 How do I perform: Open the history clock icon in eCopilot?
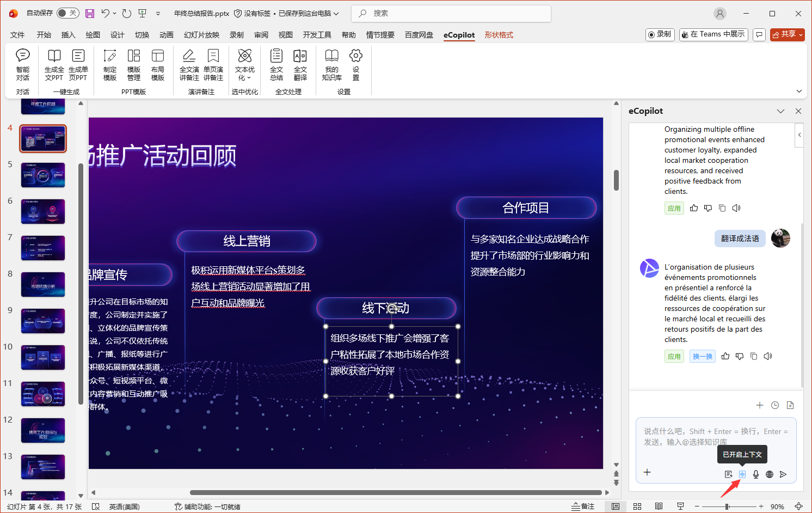774,405
